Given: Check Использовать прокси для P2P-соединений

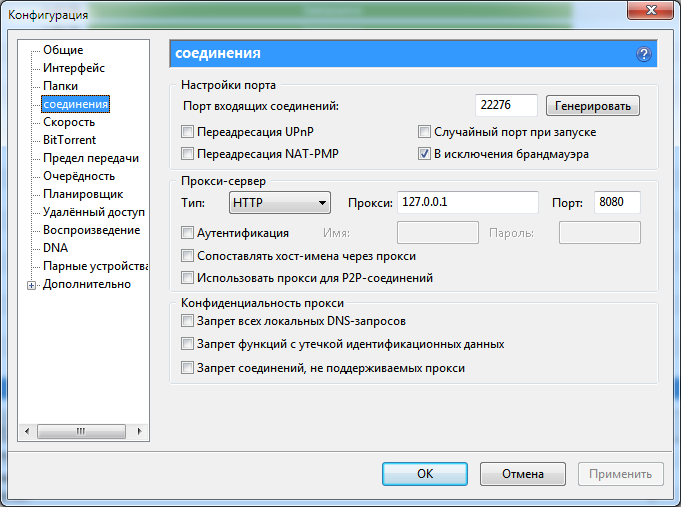Looking at the screenshot, I should coord(187,277).
